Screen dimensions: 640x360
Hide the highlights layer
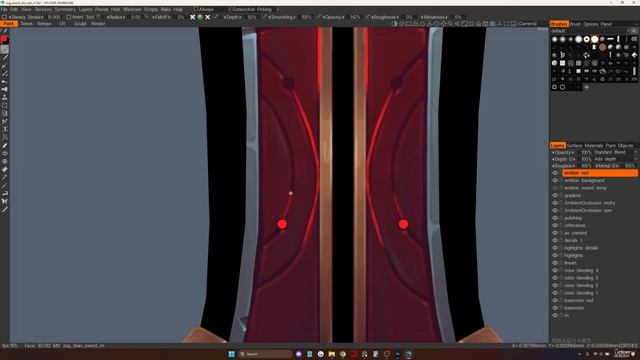point(555,256)
